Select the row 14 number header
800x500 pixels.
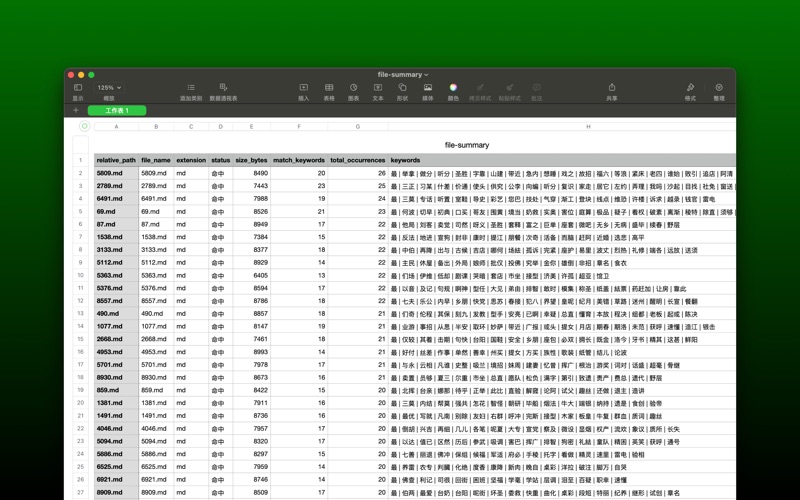[81, 327]
